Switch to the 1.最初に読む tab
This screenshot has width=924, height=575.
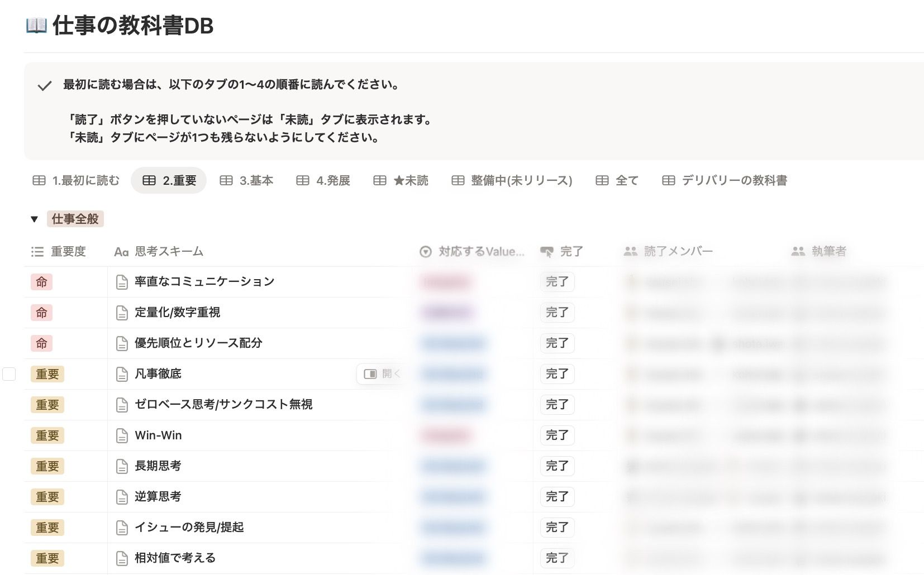(77, 180)
